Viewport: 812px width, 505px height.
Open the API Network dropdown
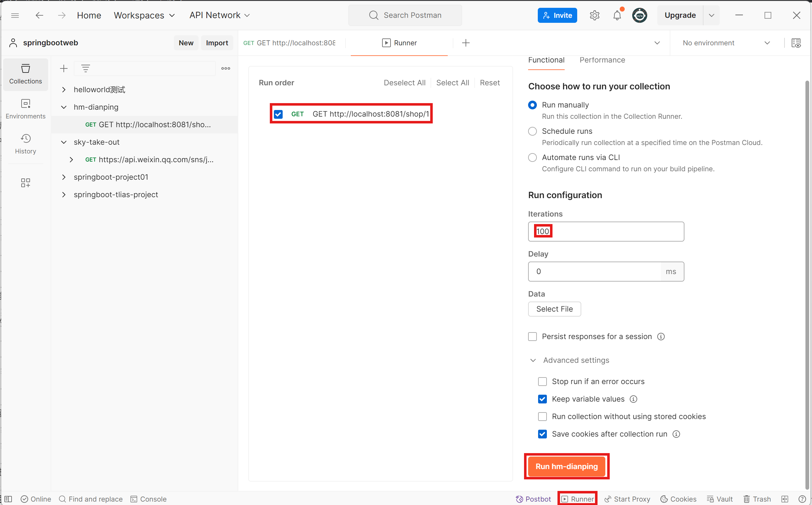(219, 15)
